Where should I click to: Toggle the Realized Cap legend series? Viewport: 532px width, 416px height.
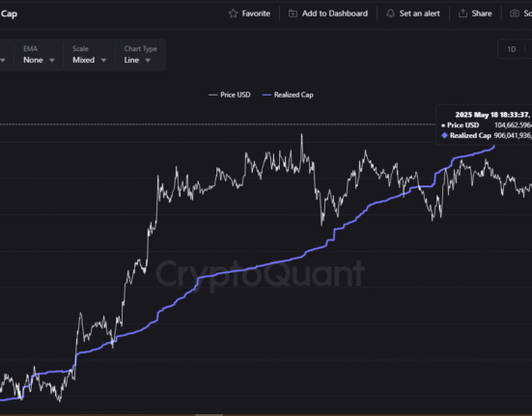[x=288, y=95]
